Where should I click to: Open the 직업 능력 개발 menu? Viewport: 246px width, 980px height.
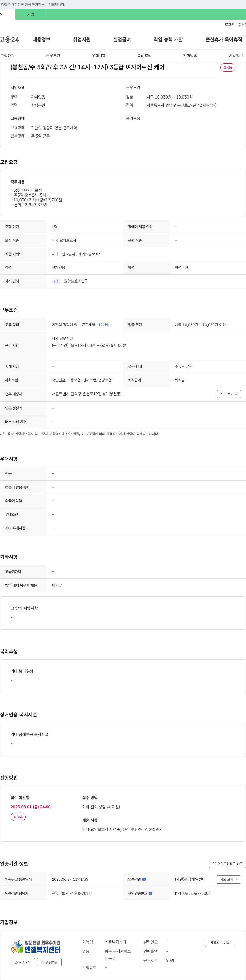click(168, 40)
